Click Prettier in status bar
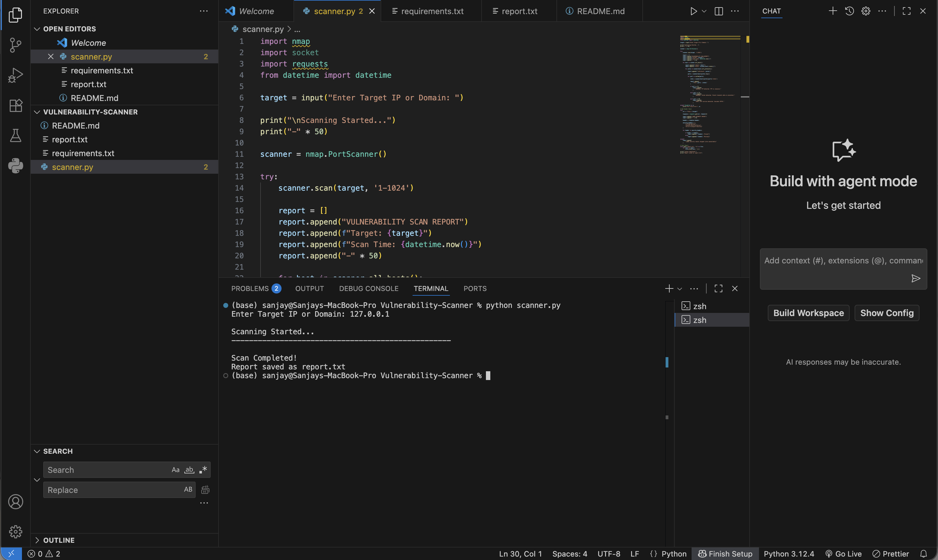The height and width of the screenshot is (560, 938). 891,554
